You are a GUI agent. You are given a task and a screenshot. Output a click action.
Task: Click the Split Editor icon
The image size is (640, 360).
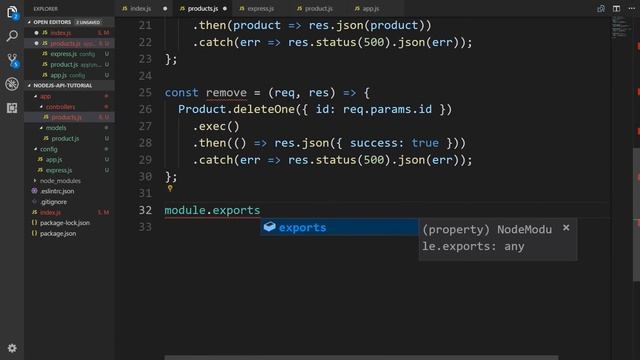click(616, 8)
